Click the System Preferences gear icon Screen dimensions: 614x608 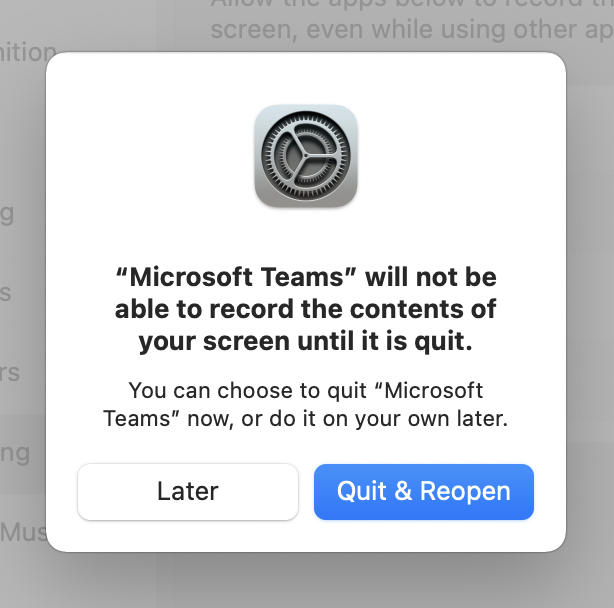coord(306,156)
